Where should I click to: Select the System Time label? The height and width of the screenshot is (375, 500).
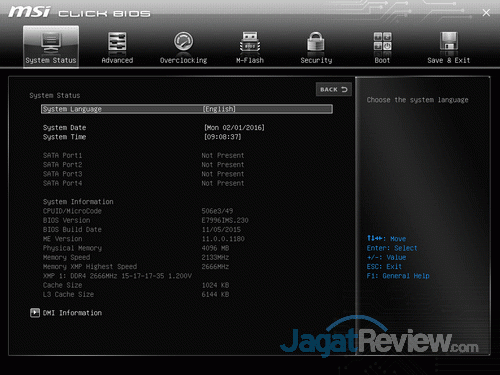coord(64,137)
